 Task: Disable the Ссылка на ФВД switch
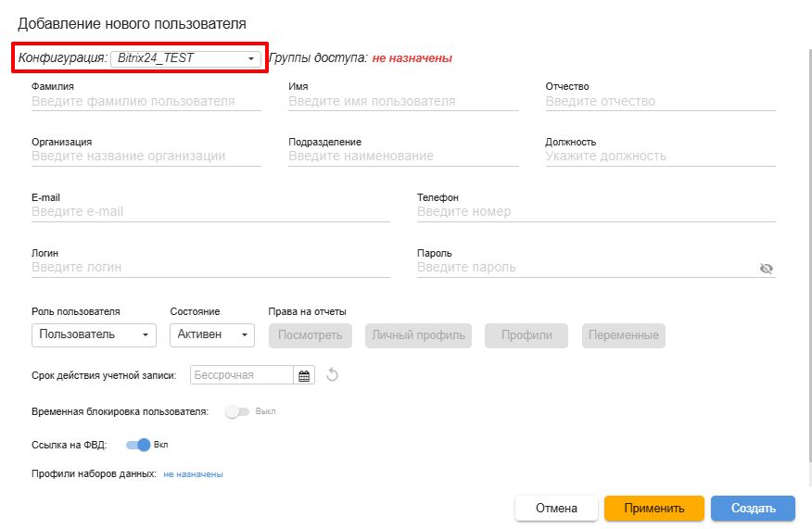click(x=138, y=445)
